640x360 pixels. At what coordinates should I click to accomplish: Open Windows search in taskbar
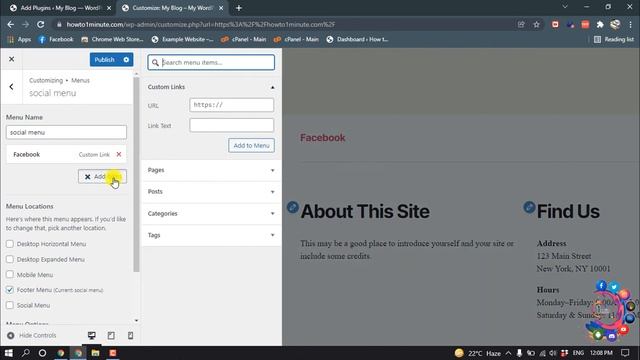25,353
